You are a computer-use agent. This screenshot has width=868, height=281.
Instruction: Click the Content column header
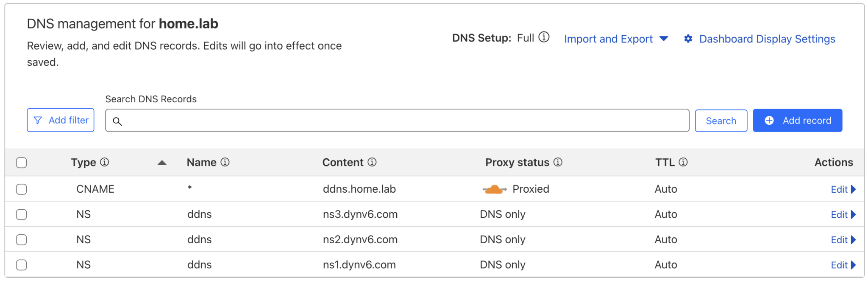click(343, 162)
